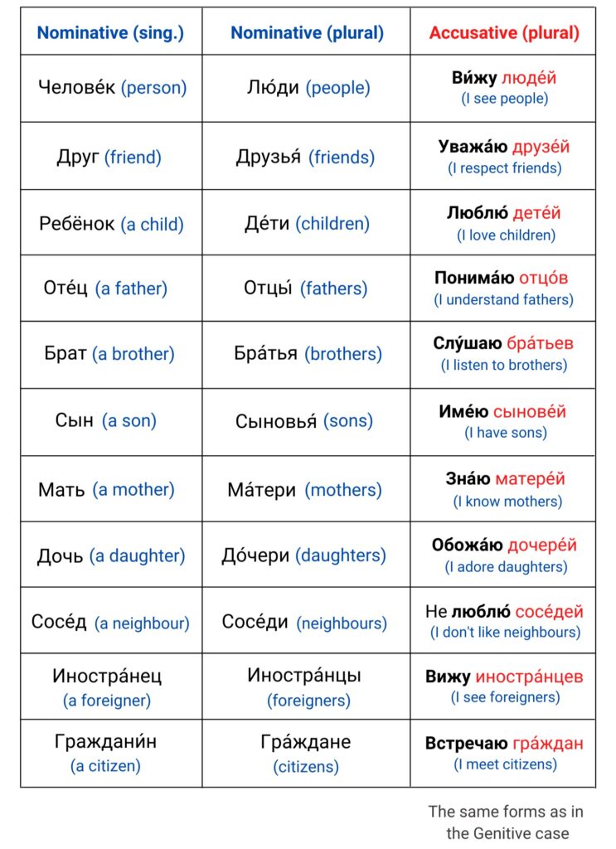
Task: Click the 'Nominative (sing.)' column header
Action: pyautogui.click(x=110, y=33)
